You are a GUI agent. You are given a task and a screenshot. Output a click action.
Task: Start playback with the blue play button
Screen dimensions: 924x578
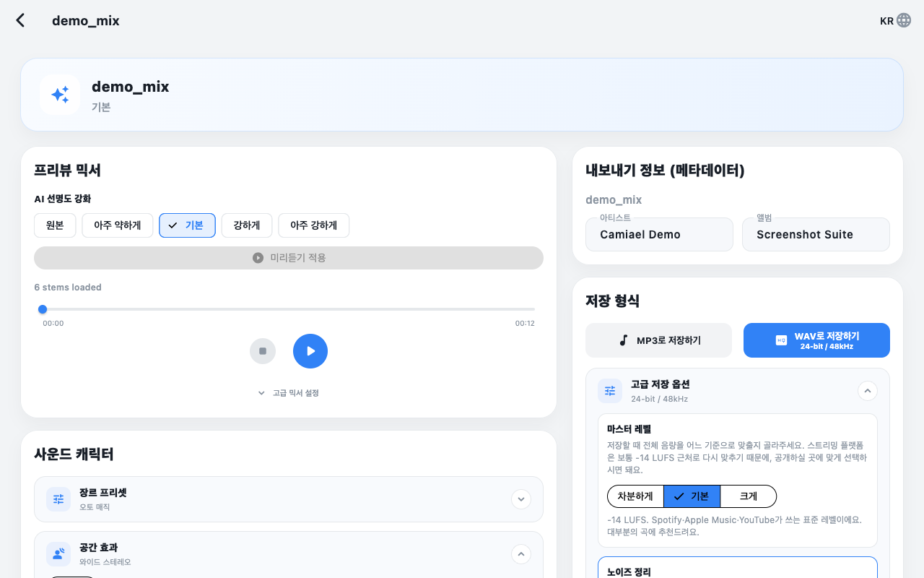[310, 351]
